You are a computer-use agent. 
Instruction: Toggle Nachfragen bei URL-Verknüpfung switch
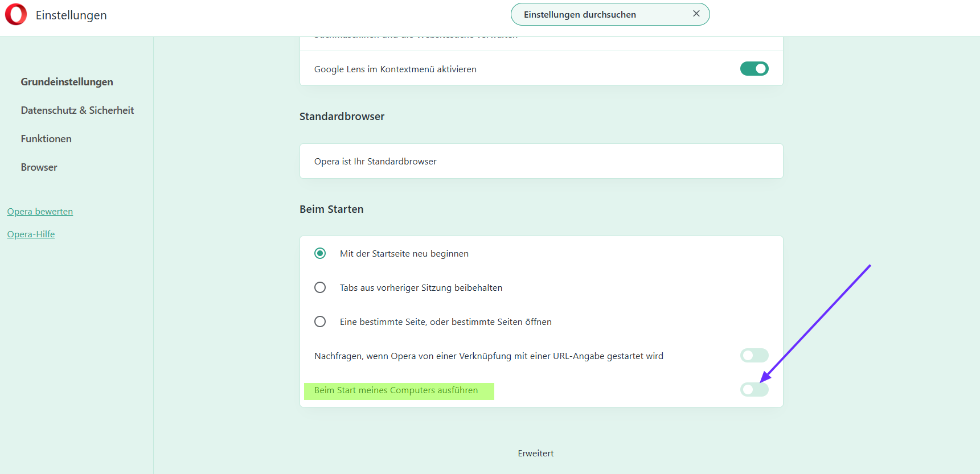point(754,356)
